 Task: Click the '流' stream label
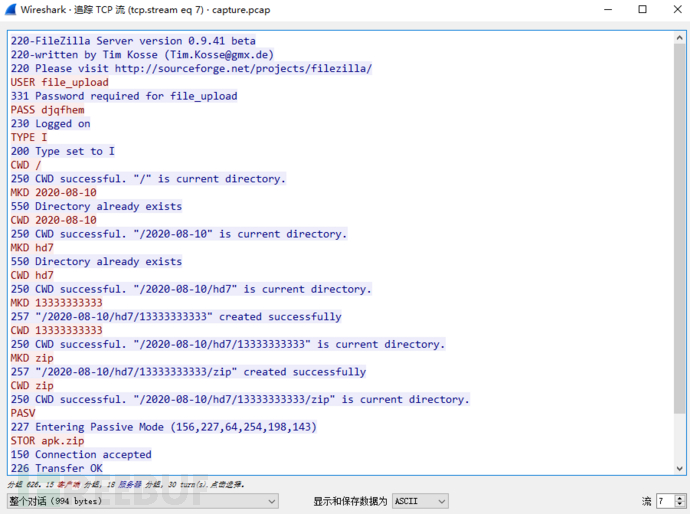[646, 501]
